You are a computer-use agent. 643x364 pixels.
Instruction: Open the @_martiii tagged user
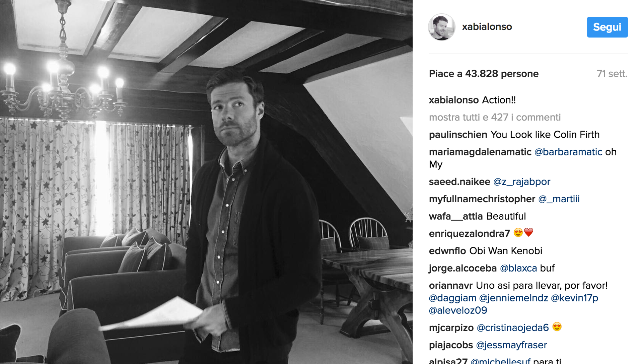tap(559, 199)
